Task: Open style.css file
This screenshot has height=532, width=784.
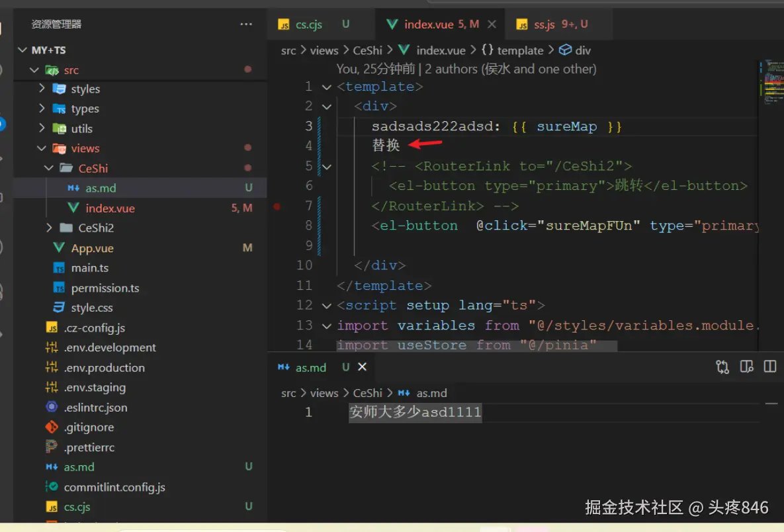Action: pos(140,308)
